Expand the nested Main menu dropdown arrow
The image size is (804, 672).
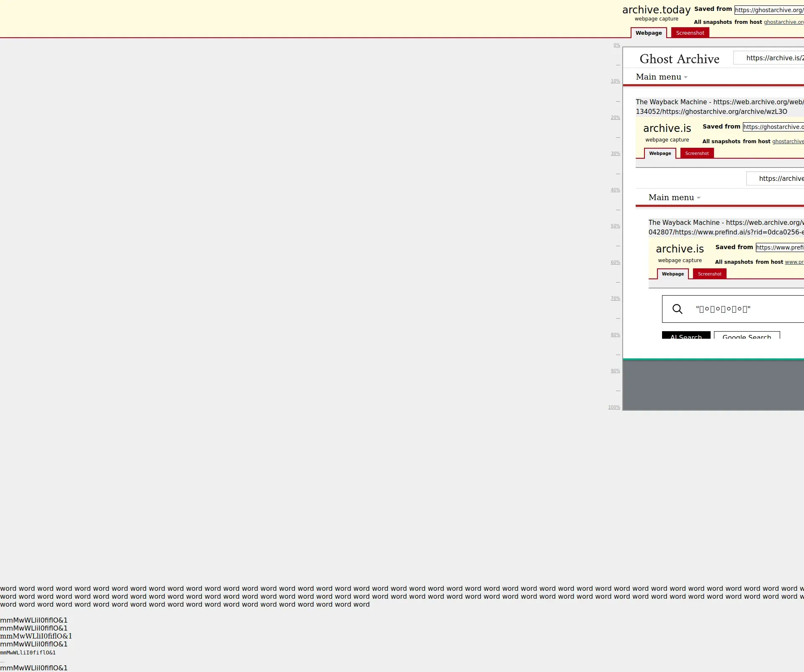698,198
